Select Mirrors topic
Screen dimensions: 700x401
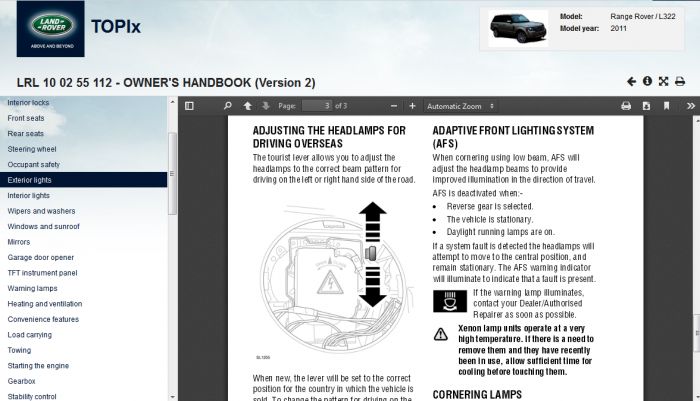(19, 242)
